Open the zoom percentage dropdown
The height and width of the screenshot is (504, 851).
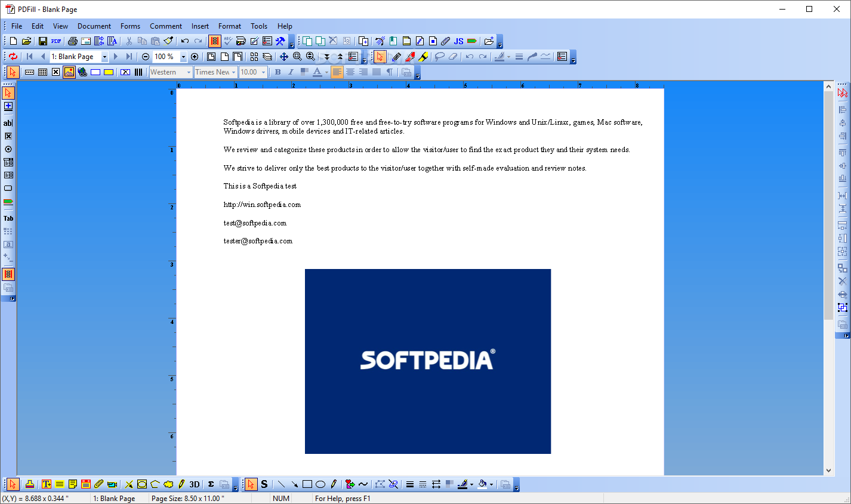183,57
